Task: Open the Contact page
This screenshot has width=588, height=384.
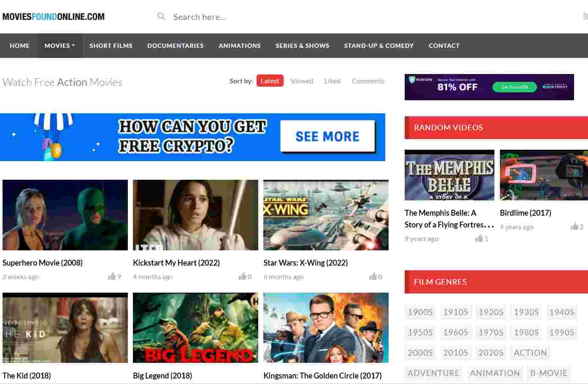Action: [x=444, y=46]
